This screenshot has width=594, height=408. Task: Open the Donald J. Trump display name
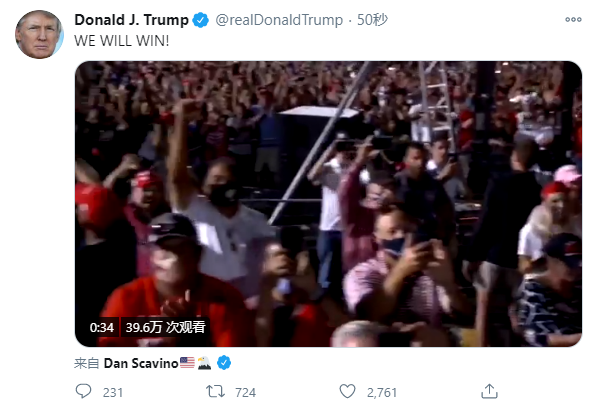131,20
